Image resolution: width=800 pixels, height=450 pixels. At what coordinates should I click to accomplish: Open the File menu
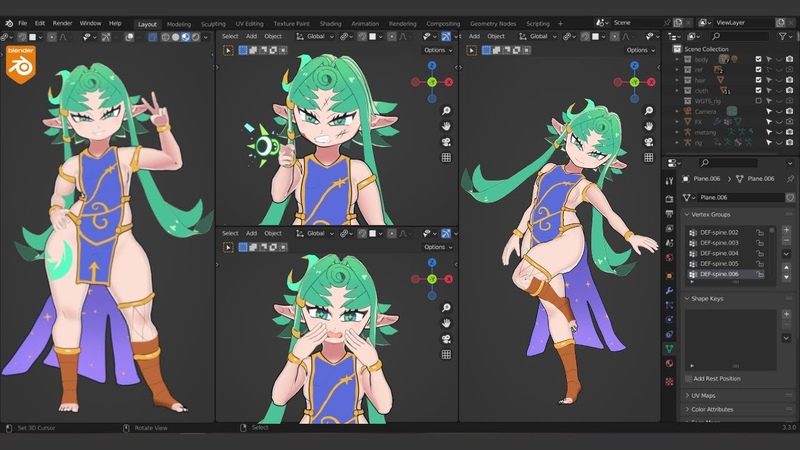(23, 23)
